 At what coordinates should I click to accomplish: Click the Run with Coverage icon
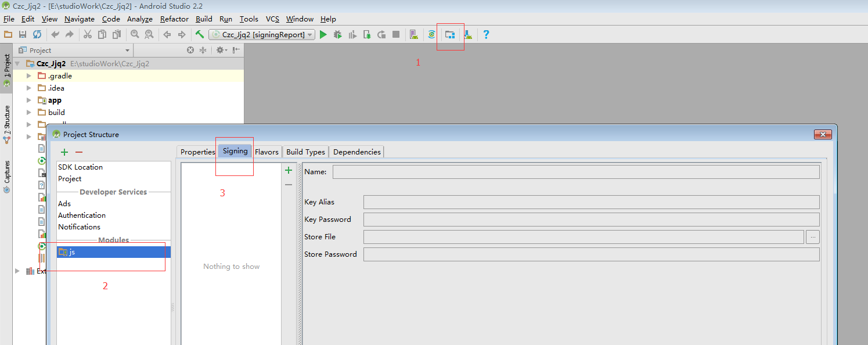[352, 35]
